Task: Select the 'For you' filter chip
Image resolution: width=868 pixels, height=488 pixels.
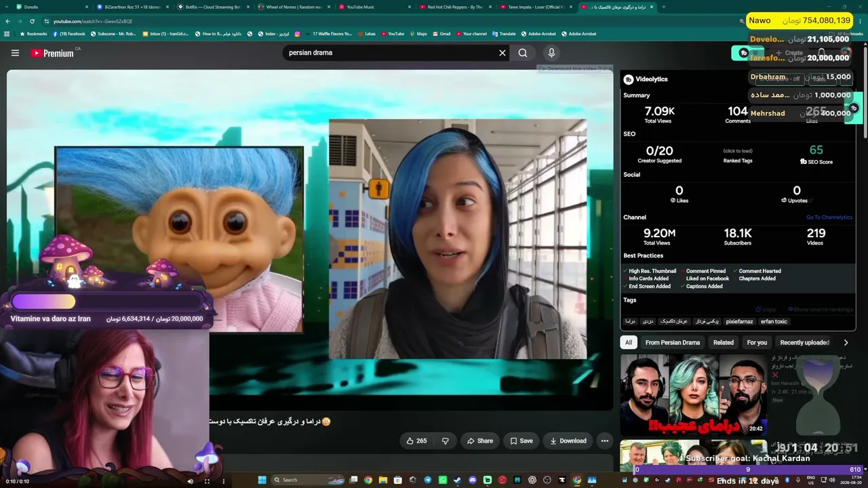Action: point(757,342)
